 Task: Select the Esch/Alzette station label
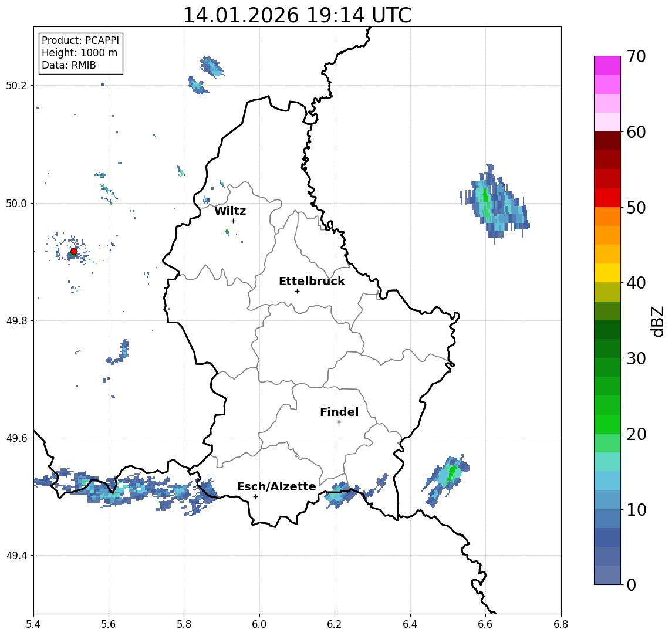click(x=276, y=486)
